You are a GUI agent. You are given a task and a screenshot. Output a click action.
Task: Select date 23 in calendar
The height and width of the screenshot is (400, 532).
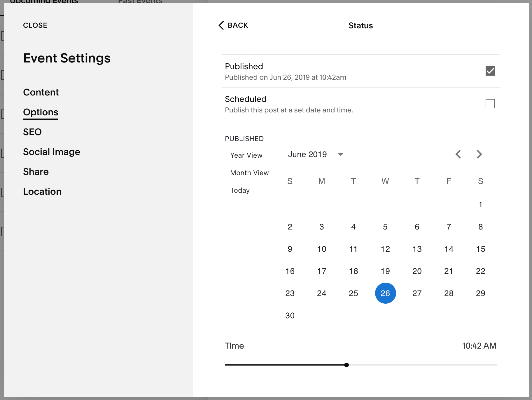click(290, 293)
